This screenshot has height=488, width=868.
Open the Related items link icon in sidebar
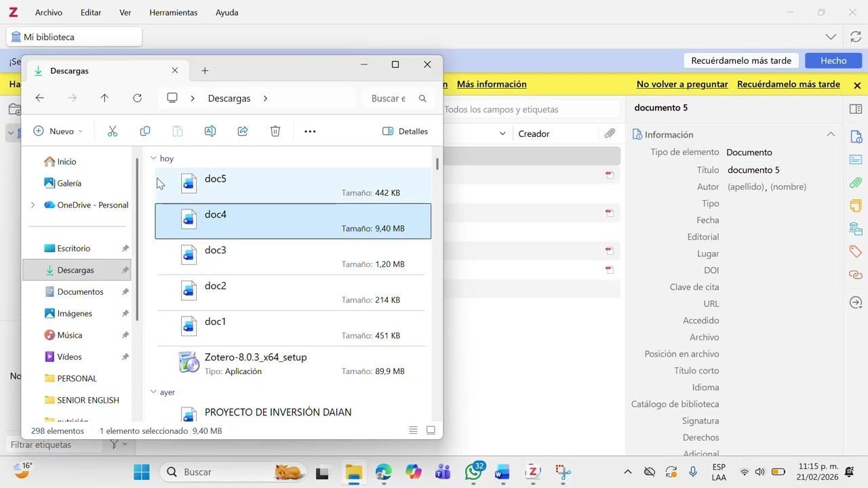(x=856, y=274)
